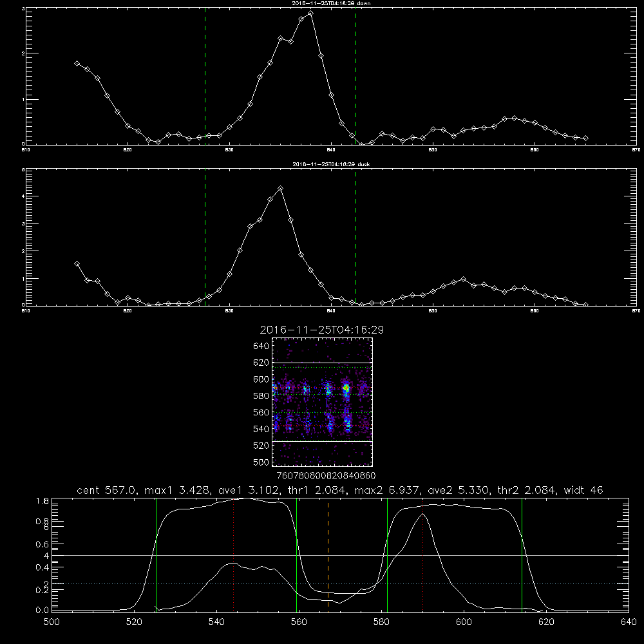644x644 pixels.
Task: Click y-axis label 500 beside spectral image
Action: [261, 462]
